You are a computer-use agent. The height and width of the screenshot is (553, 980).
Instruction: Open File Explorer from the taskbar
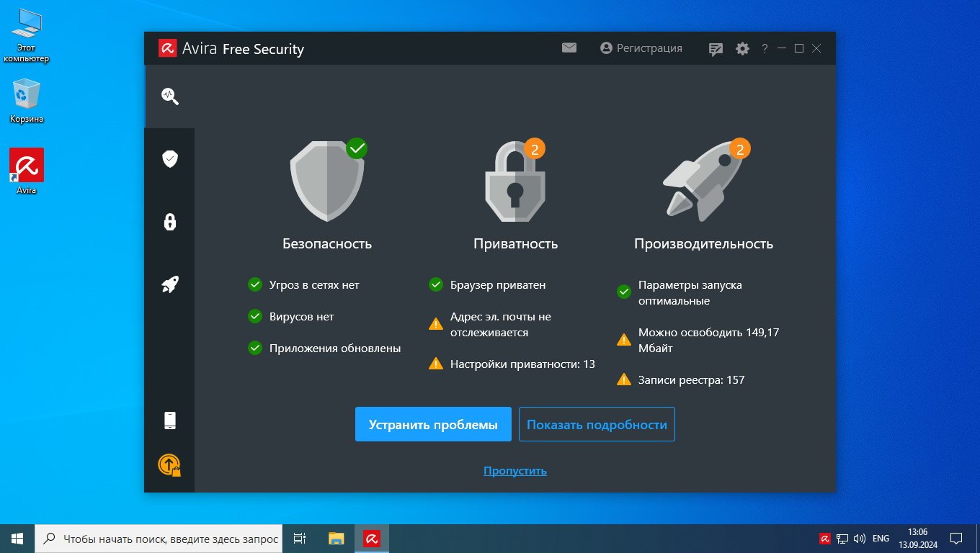tap(337, 539)
